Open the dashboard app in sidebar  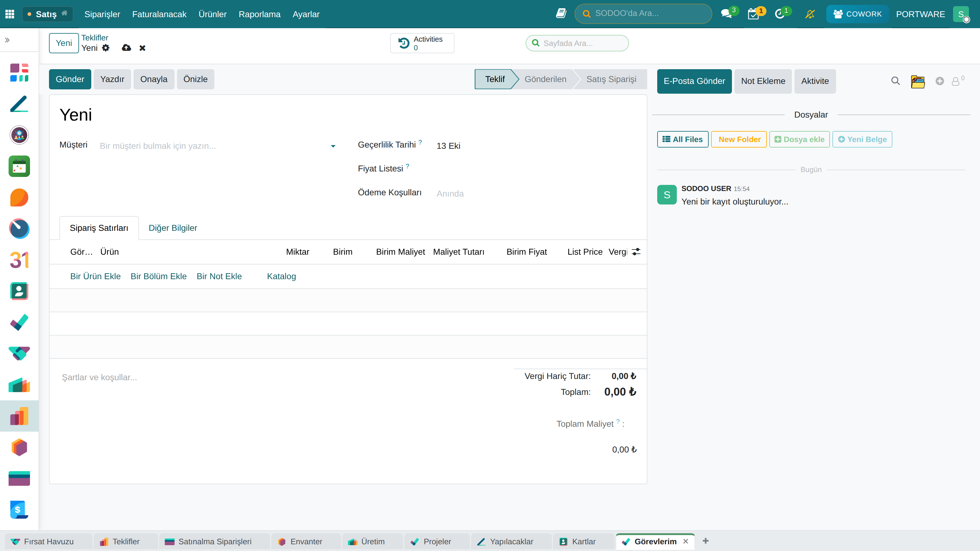pyautogui.click(x=19, y=73)
